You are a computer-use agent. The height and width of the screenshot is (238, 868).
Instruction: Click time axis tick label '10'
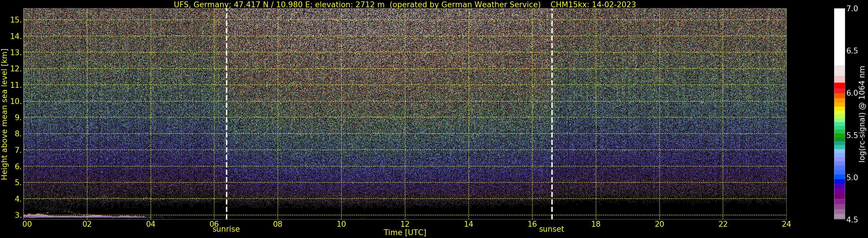click(341, 224)
